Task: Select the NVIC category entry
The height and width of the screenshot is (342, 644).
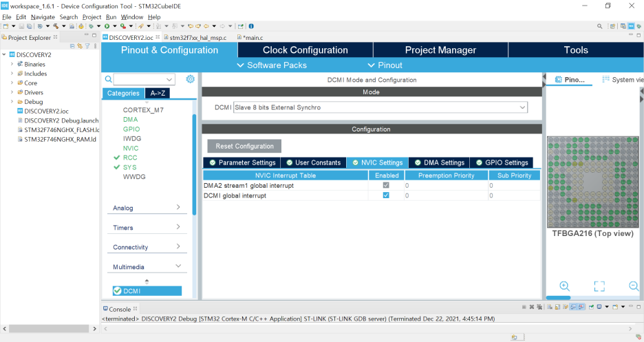Action: tap(131, 148)
